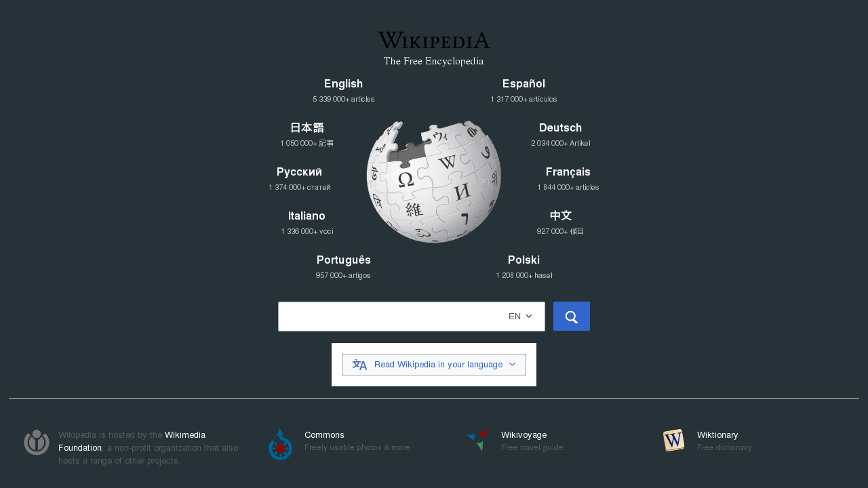
Task: Click the Wikimedia Foundation logo icon
Action: (x=37, y=442)
